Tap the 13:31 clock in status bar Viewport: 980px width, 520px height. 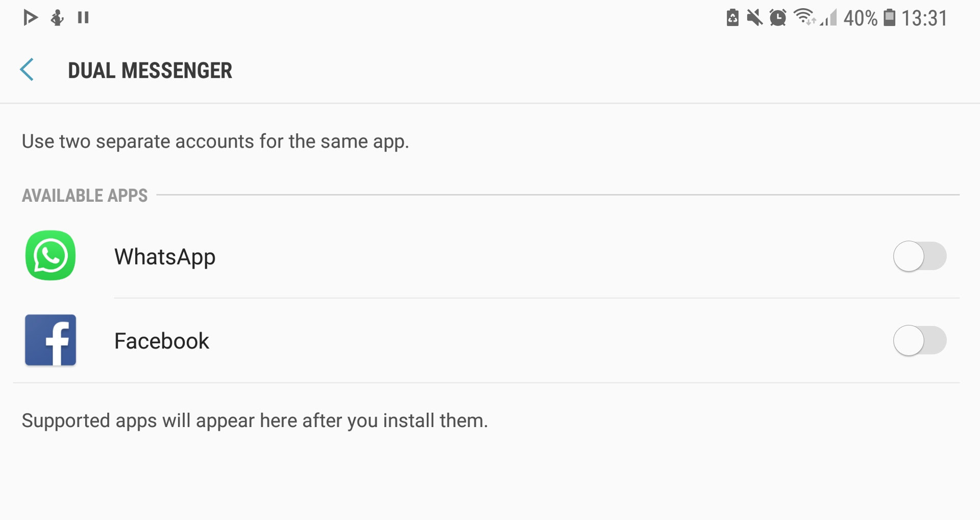pyautogui.click(x=924, y=18)
